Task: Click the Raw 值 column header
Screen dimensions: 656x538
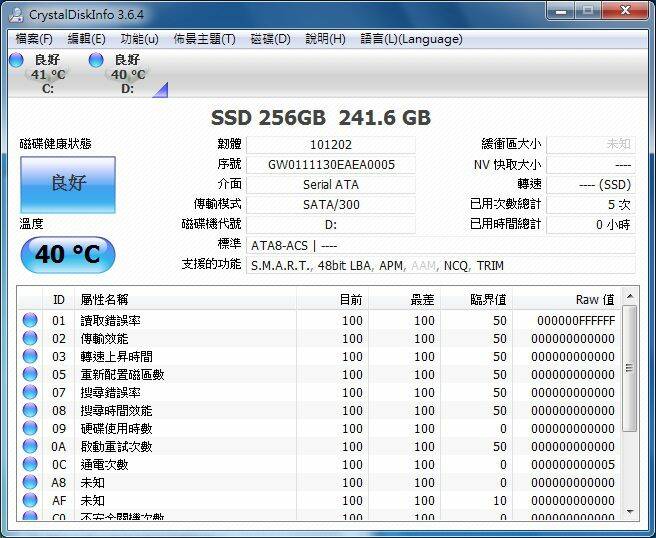Action: point(567,300)
